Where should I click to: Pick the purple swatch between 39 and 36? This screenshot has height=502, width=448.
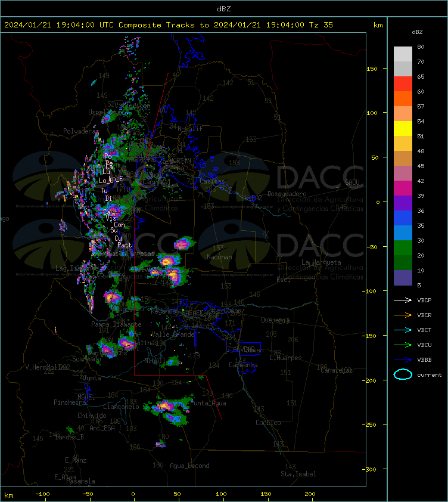[x=403, y=203]
